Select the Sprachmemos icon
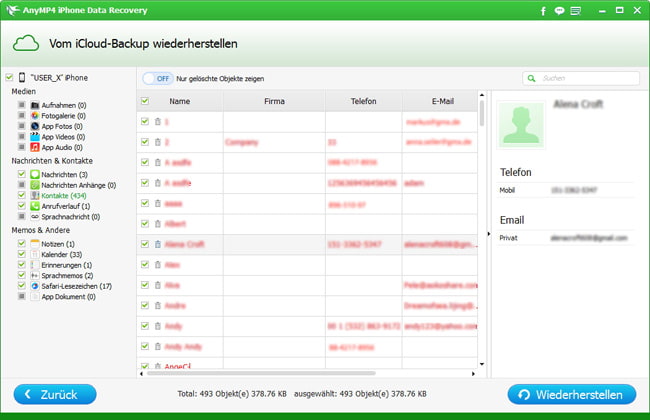Screen dimensions: 650x420 [x=35, y=275]
